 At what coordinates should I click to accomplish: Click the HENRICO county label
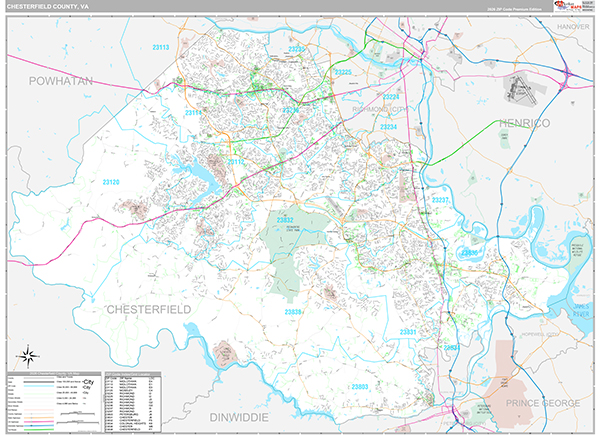pos(525,122)
